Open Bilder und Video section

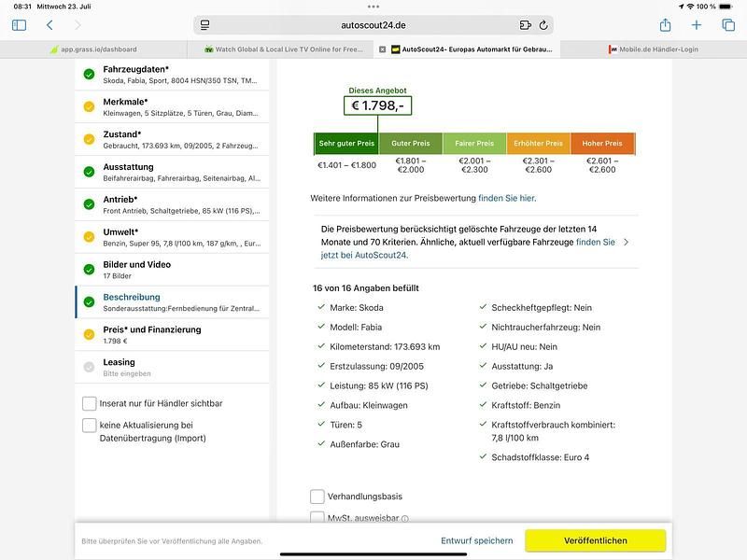tap(172, 270)
